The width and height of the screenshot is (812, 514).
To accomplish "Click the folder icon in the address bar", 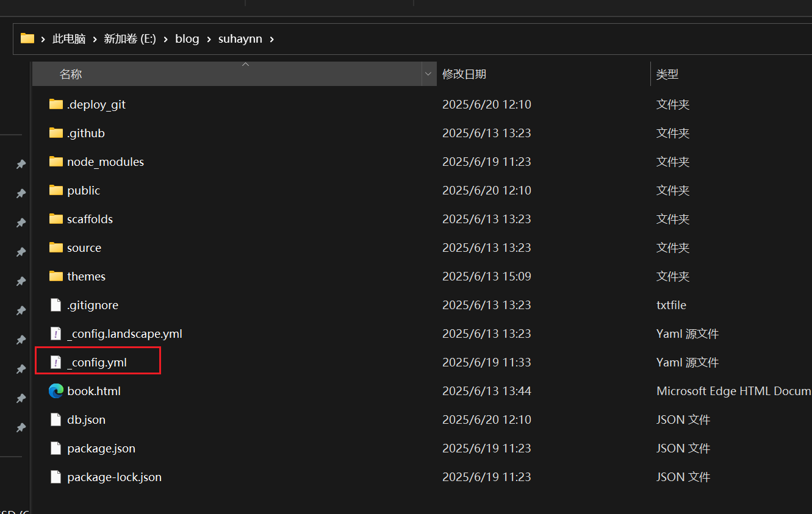I will (x=27, y=38).
